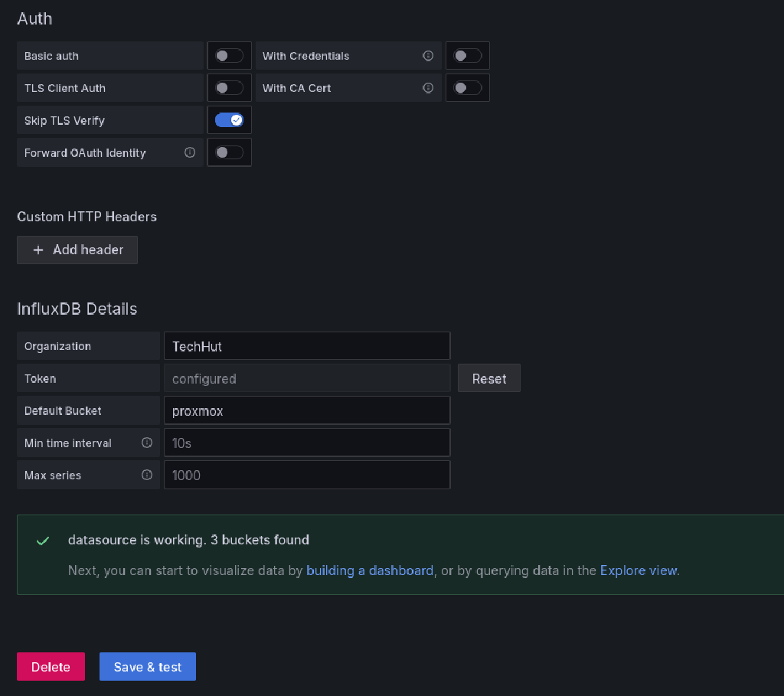Click the Save & test button

tap(147, 666)
